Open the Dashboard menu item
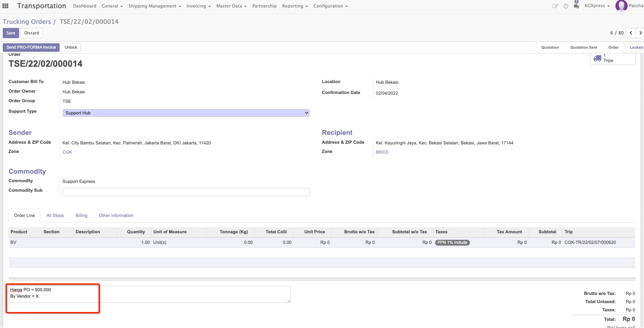This screenshot has width=644, height=328. 85,6
